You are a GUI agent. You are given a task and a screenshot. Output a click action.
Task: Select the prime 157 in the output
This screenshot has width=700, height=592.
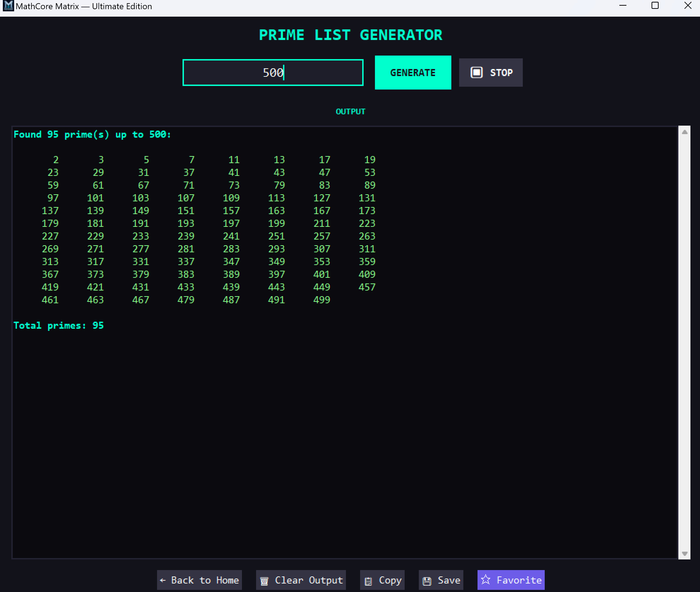pyautogui.click(x=231, y=211)
